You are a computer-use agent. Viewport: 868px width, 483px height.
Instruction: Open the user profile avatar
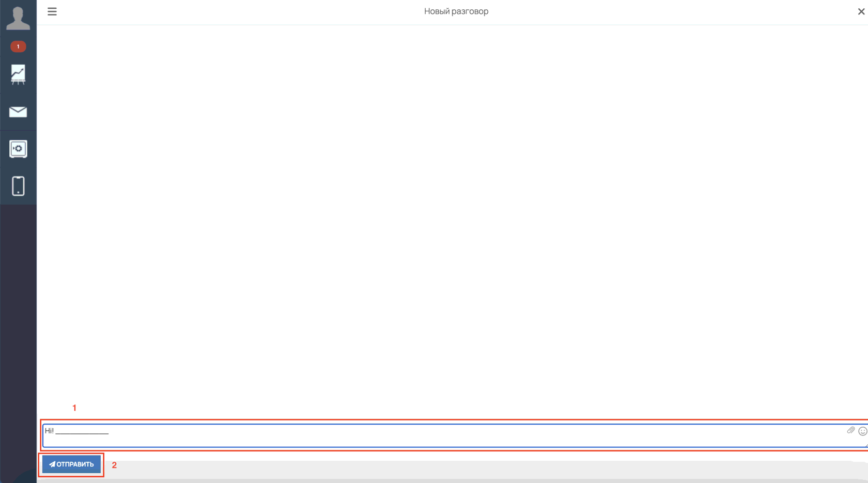pos(18,18)
